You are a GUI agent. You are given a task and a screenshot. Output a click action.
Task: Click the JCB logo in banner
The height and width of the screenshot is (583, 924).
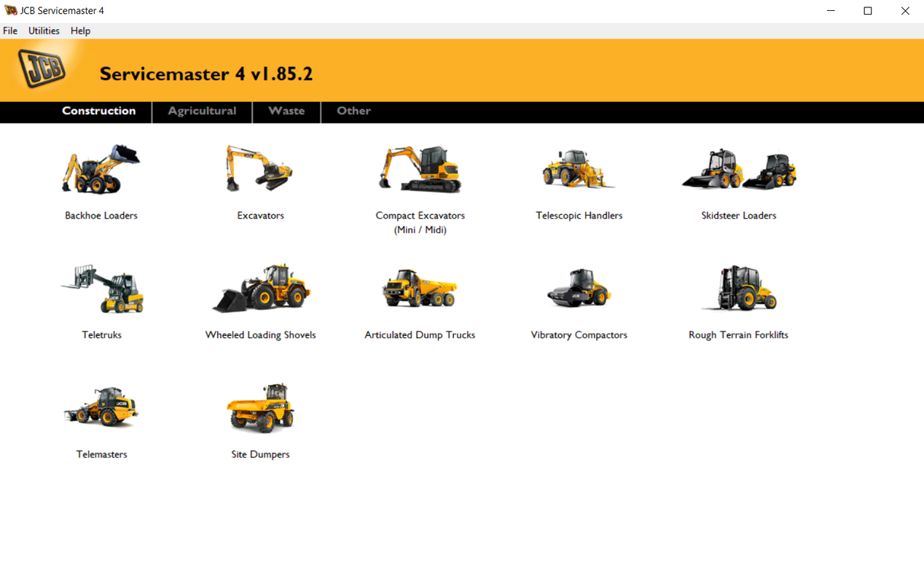42,69
